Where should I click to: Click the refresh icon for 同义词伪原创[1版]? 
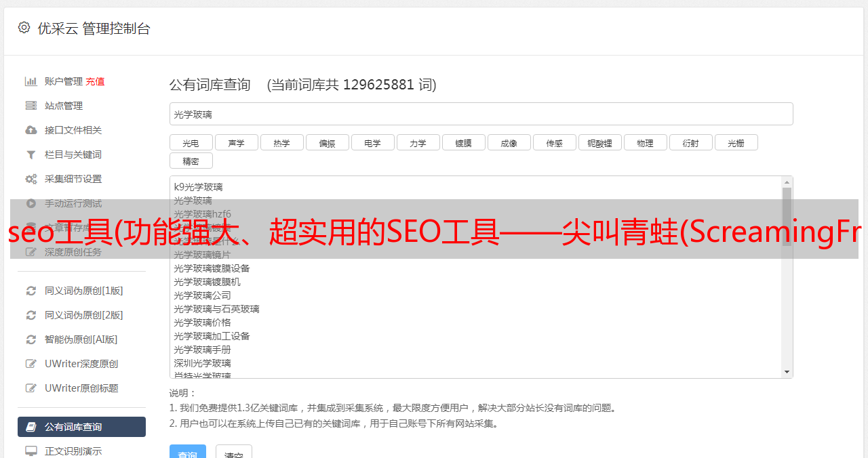pyautogui.click(x=31, y=291)
